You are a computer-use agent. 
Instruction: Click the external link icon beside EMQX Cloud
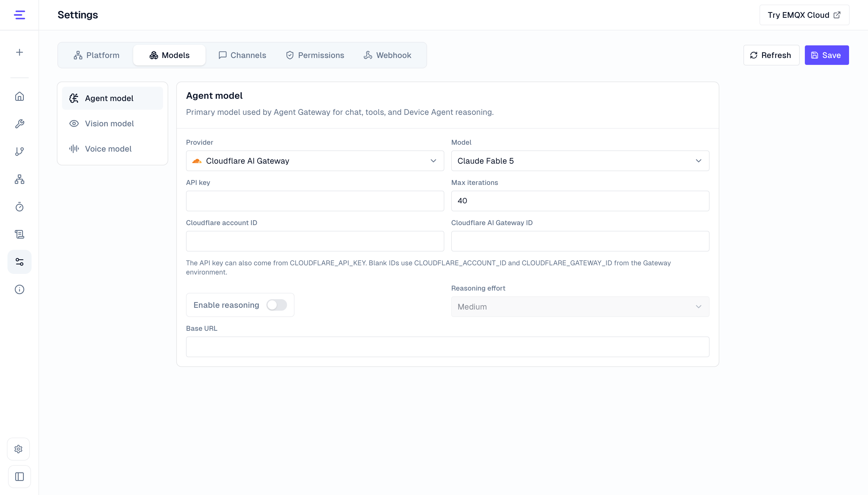coord(837,15)
